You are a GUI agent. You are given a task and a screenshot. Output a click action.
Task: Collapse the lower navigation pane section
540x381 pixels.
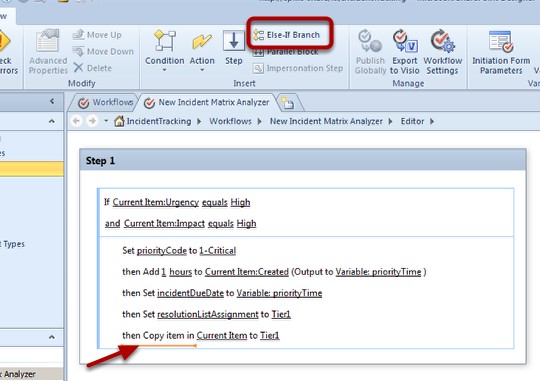52,337
